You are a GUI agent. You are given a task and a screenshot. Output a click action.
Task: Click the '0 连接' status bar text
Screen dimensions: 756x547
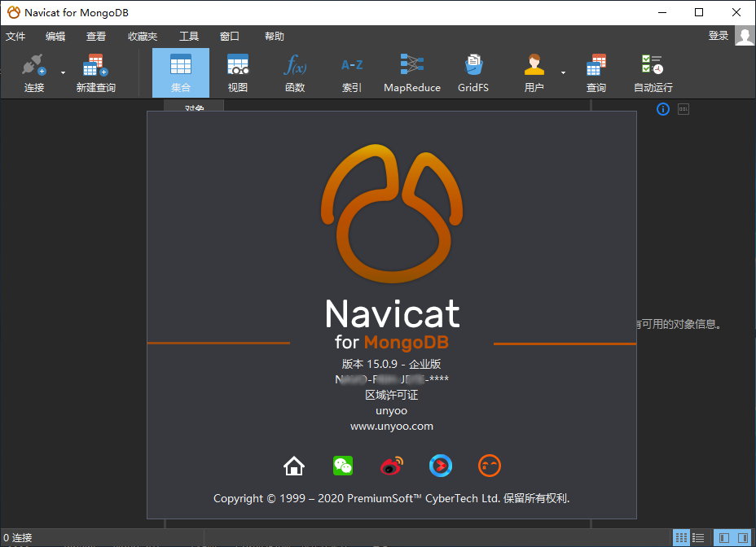[x=17, y=537]
